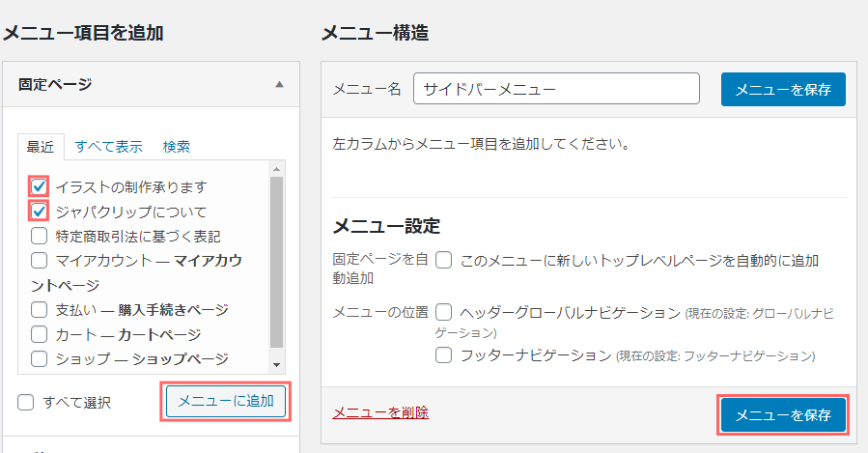Uncheck ジャパクリップについて checkbox
This screenshot has width=868, height=453.
(39, 211)
